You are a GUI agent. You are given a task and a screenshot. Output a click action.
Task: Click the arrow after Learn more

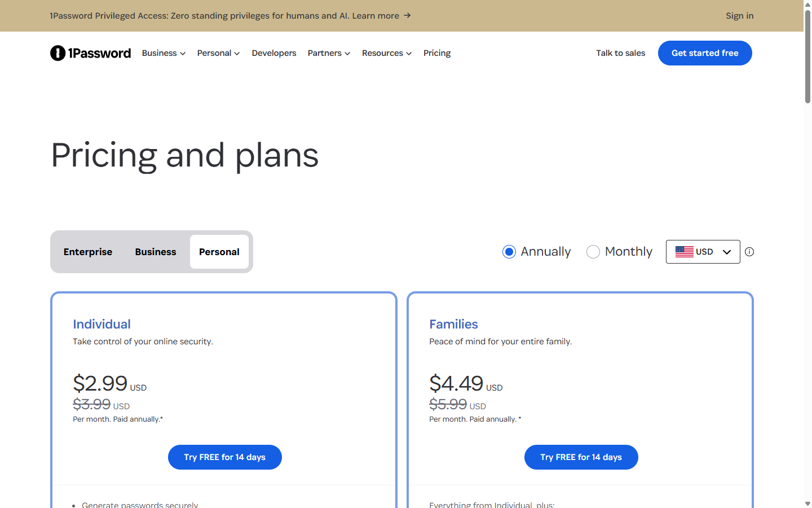pos(407,15)
